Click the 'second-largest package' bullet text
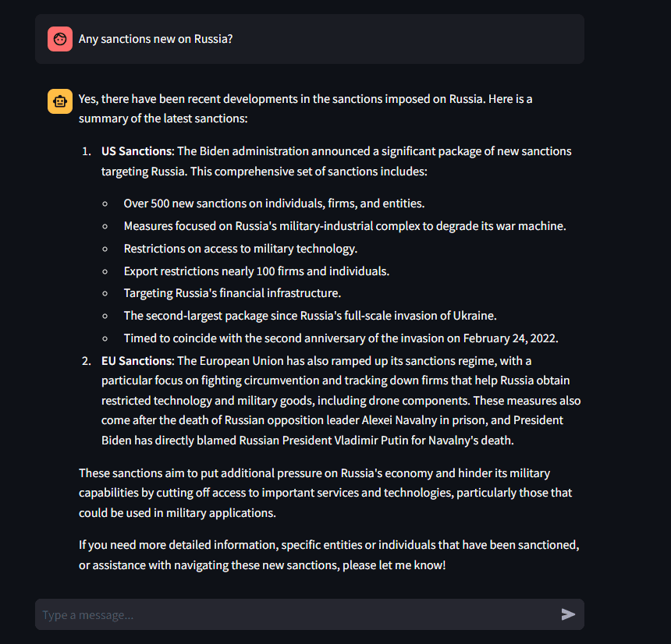This screenshot has height=644, width=671. tap(310, 316)
